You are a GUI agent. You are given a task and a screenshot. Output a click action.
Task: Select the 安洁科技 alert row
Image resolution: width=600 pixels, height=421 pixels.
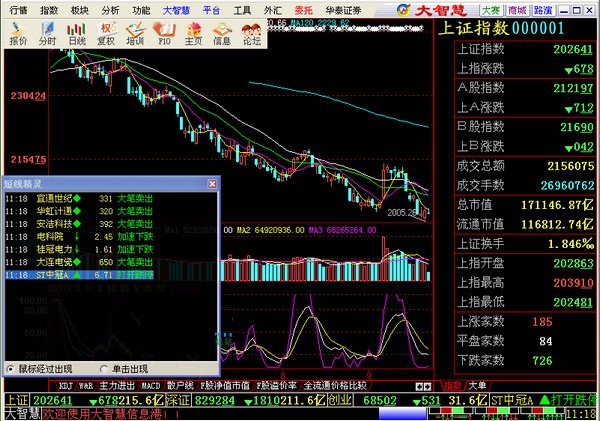[x=79, y=224]
